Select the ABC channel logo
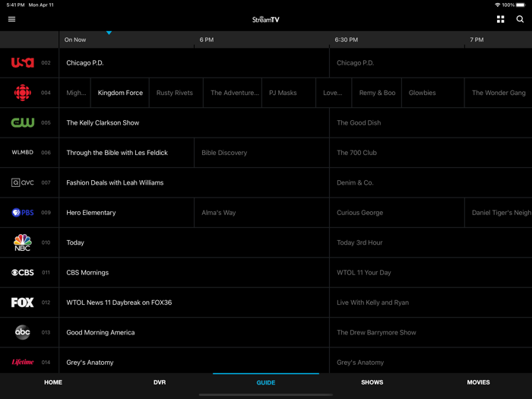The width and height of the screenshot is (532, 399). (22, 332)
